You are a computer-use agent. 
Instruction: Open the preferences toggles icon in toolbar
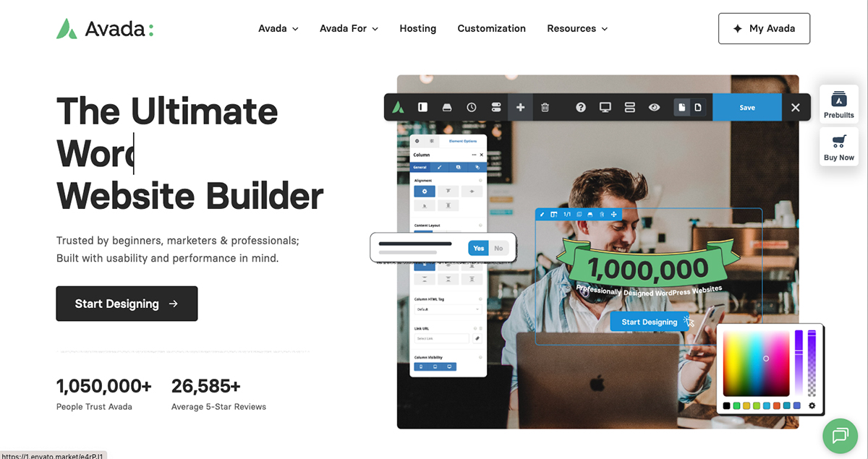(x=495, y=107)
